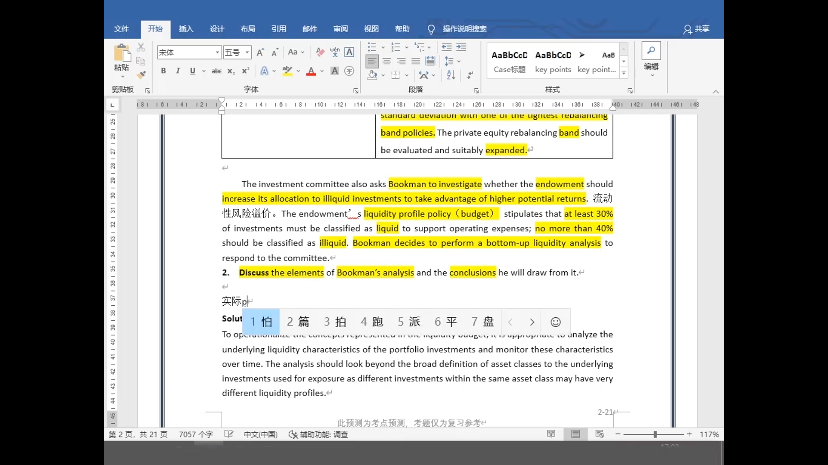Viewport: 828px width, 465px height.
Task: Click the Paste clipboard icon
Action: coord(121,54)
